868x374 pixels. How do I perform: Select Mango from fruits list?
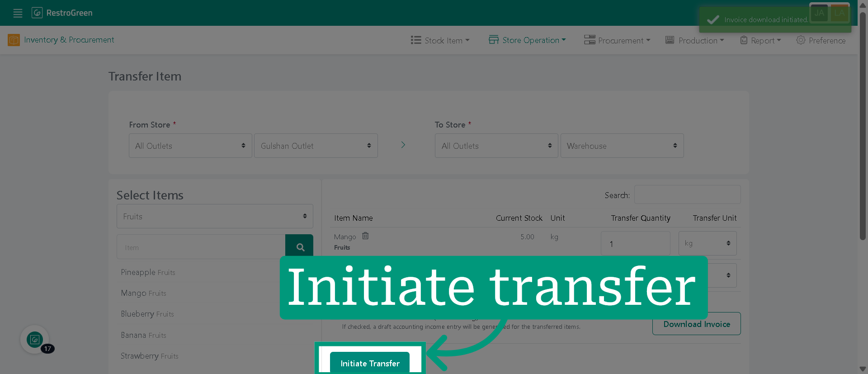(x=143, y=293)
